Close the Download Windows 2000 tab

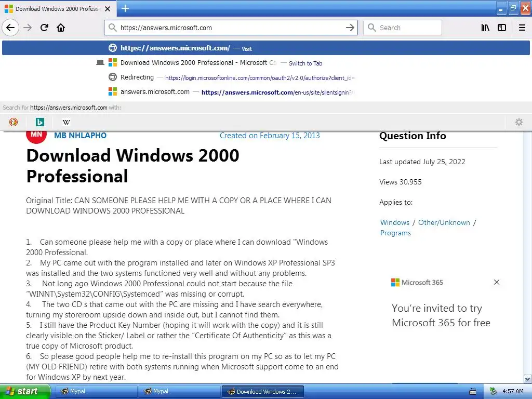(108, 9)
